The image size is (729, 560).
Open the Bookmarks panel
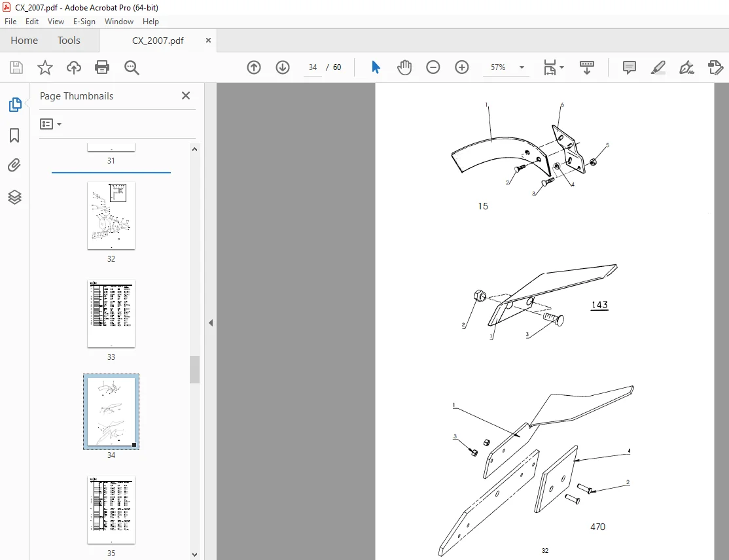coord(14,135)
